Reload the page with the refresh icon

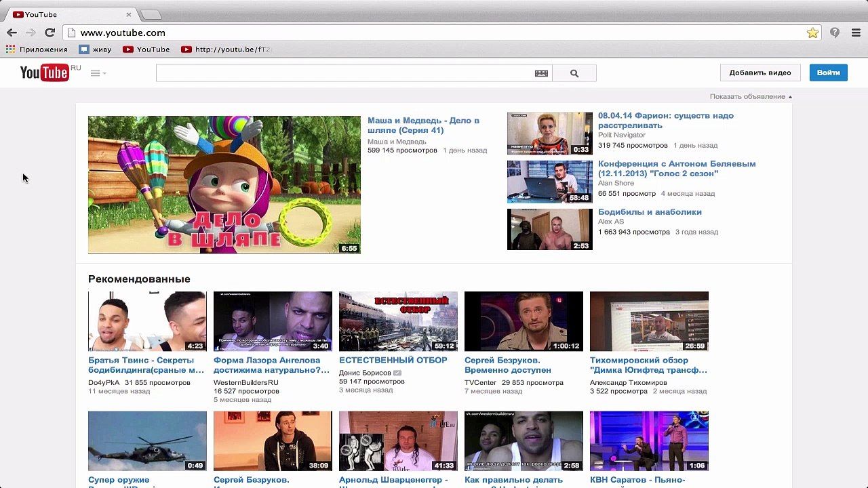click(50, 33)
